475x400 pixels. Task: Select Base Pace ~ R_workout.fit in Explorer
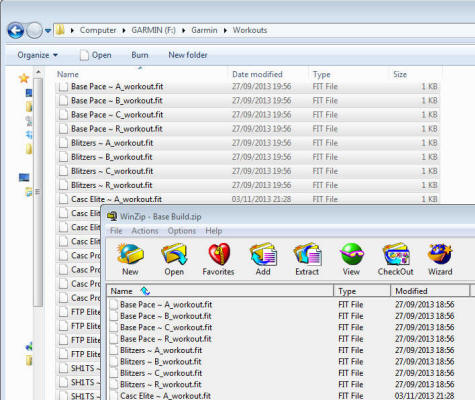[x=248, y=129]
